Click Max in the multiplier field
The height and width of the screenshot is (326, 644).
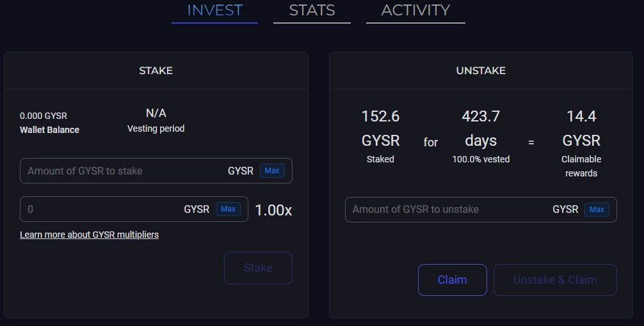(x=228, y=209)
